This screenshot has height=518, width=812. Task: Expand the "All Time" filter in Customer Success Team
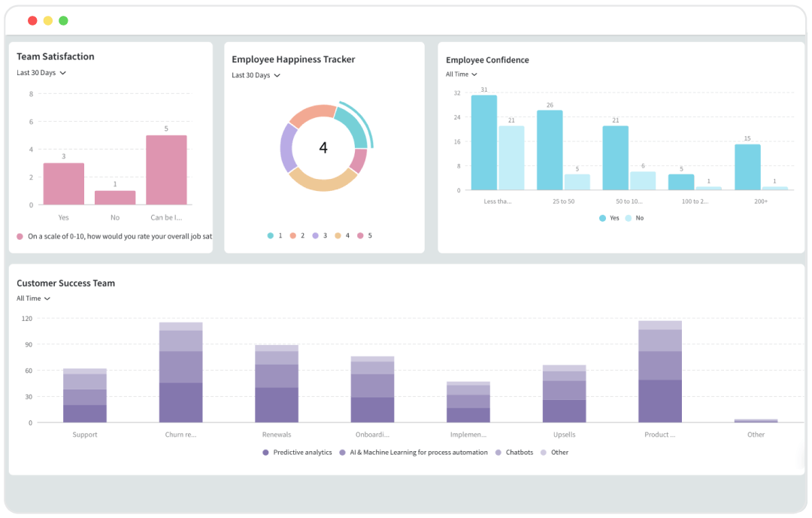click(x=33, y=298)
